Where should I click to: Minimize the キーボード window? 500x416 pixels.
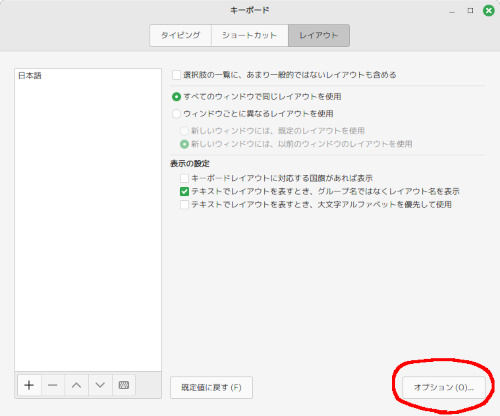[x=452, y=11]
